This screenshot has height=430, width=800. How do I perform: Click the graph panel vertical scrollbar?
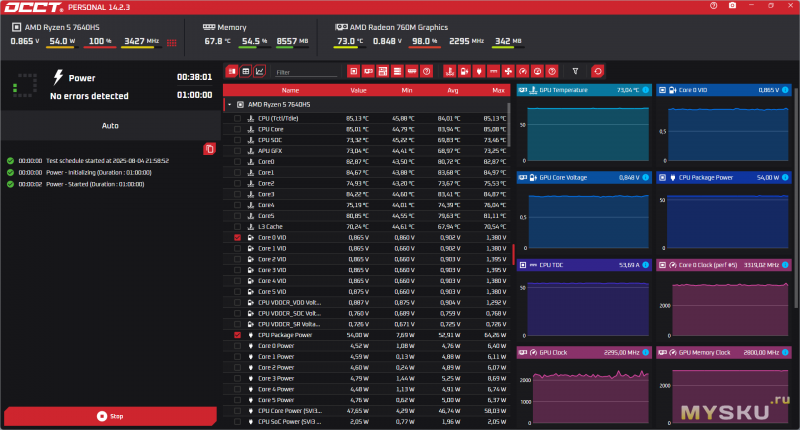(x=796, y=199)
